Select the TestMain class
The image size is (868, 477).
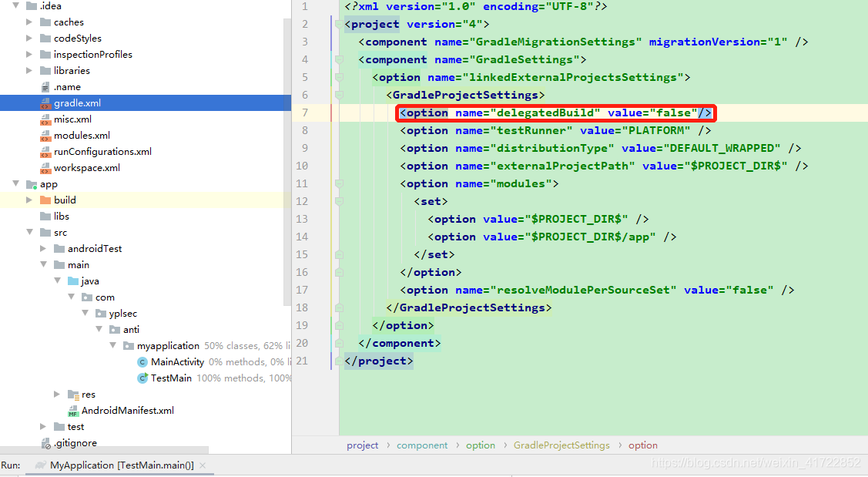[171, 378]
